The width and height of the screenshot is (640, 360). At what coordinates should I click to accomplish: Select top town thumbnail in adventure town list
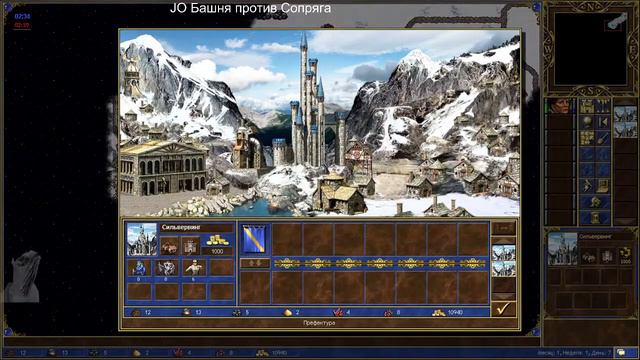click(x=625, y=113)
